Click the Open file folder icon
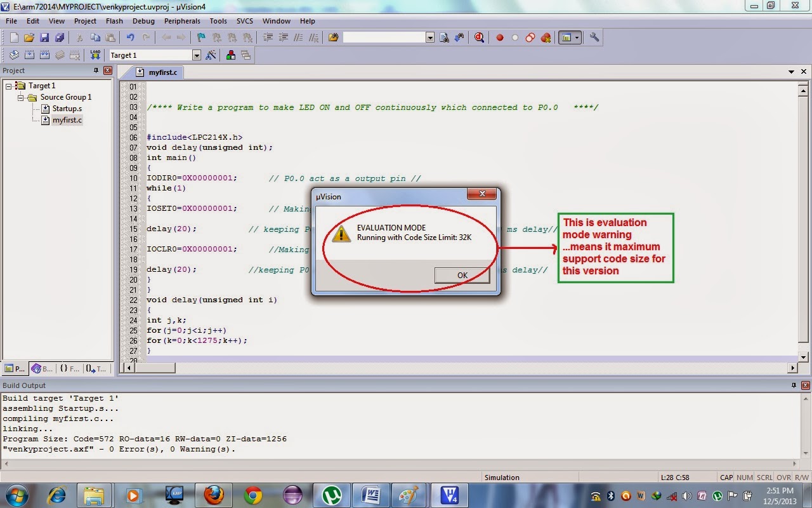Image resolution: width=812 pixels, height=508 pixels. coord(29,37)
